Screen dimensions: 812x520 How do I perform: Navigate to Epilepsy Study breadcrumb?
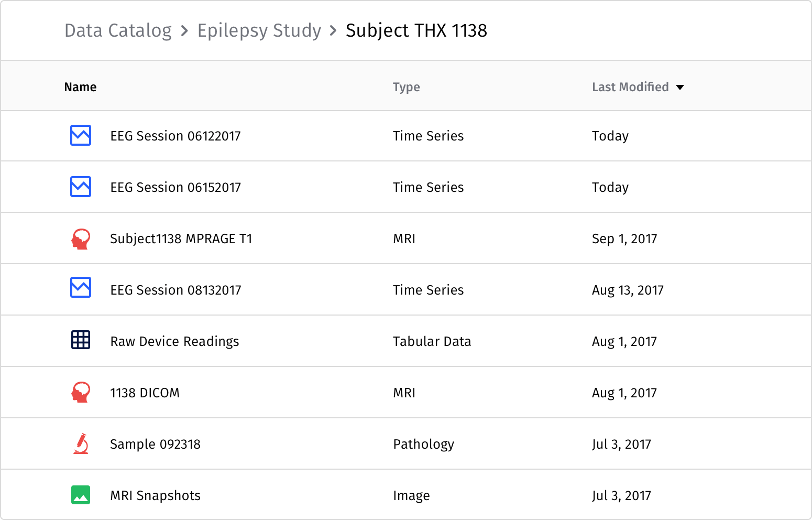259,31
